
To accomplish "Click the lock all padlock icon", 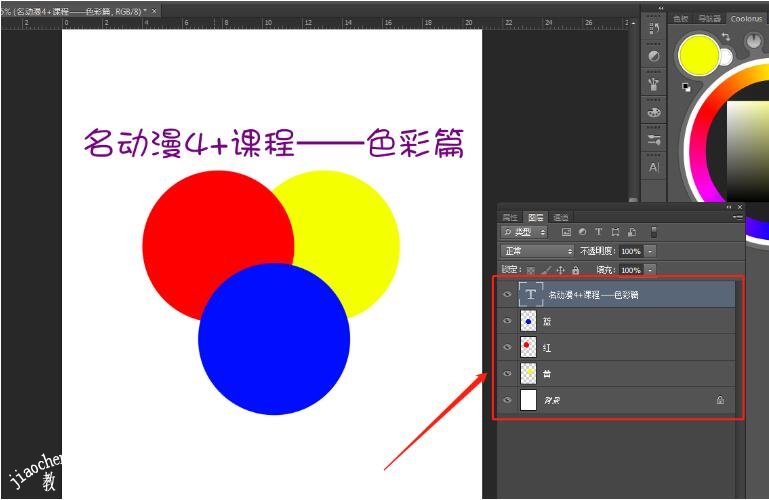I will point(575,270).
